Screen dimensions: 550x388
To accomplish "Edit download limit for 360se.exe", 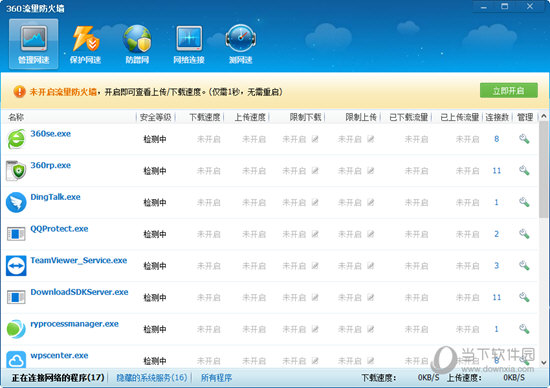I will [315, 139].
